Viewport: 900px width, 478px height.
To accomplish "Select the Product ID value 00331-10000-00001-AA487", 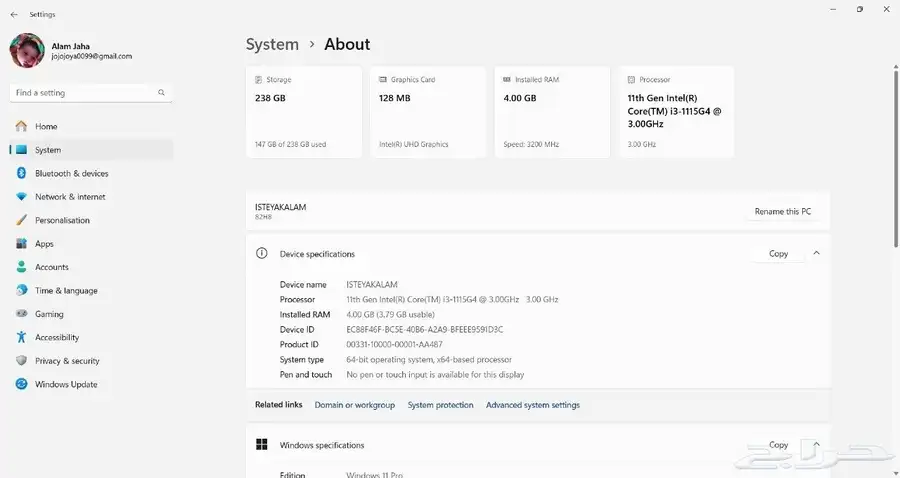I will (x=394, y=344).
